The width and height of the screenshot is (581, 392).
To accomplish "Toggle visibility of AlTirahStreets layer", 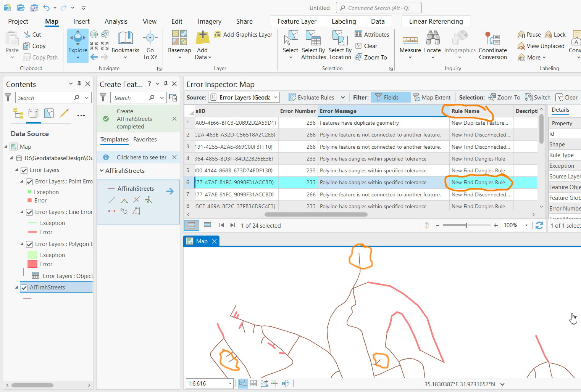I will point(24,288).
